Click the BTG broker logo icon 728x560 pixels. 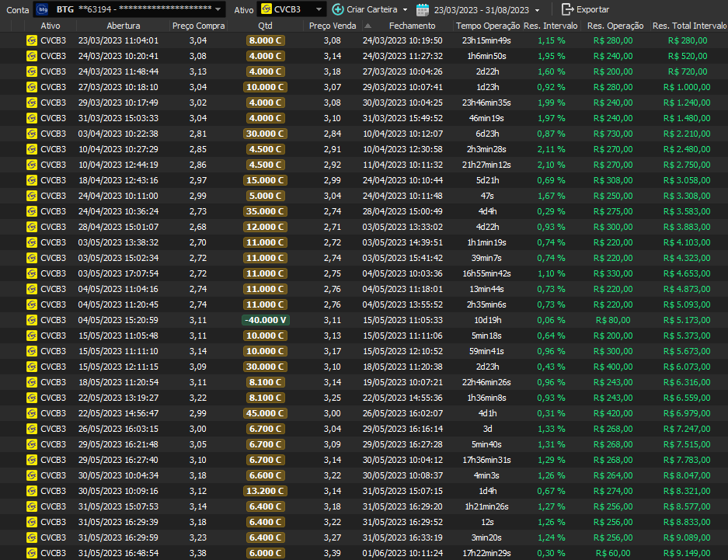[43, 9]
